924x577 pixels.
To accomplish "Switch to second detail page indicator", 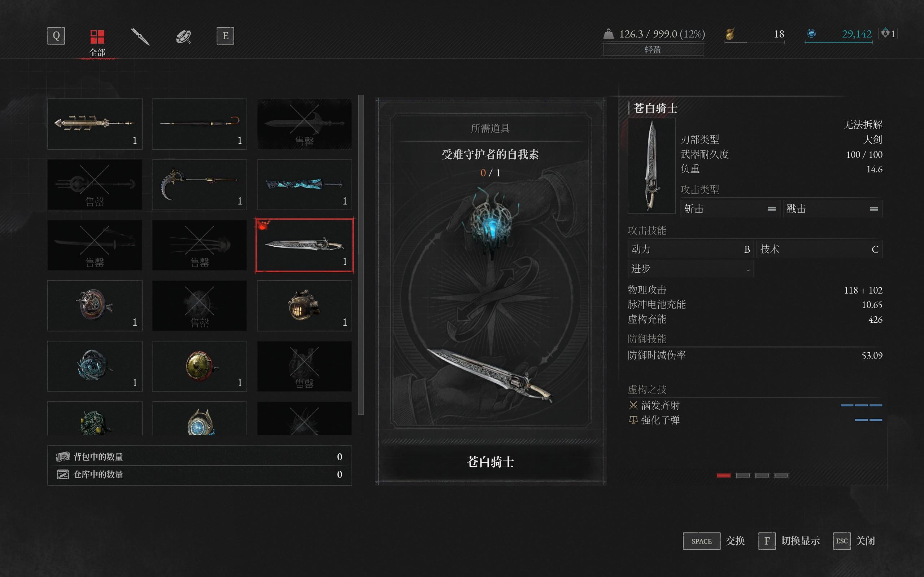I will pyautogui.click(x=743, y=476).
